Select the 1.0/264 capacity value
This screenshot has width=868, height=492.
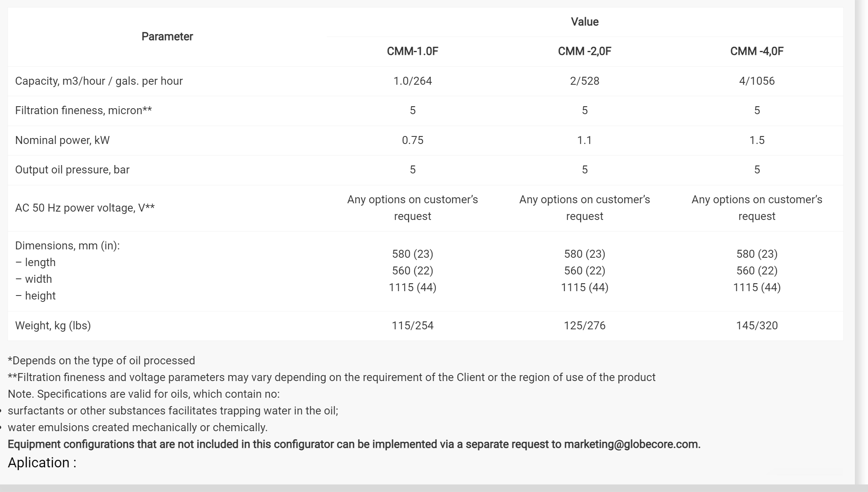[412, 81]
